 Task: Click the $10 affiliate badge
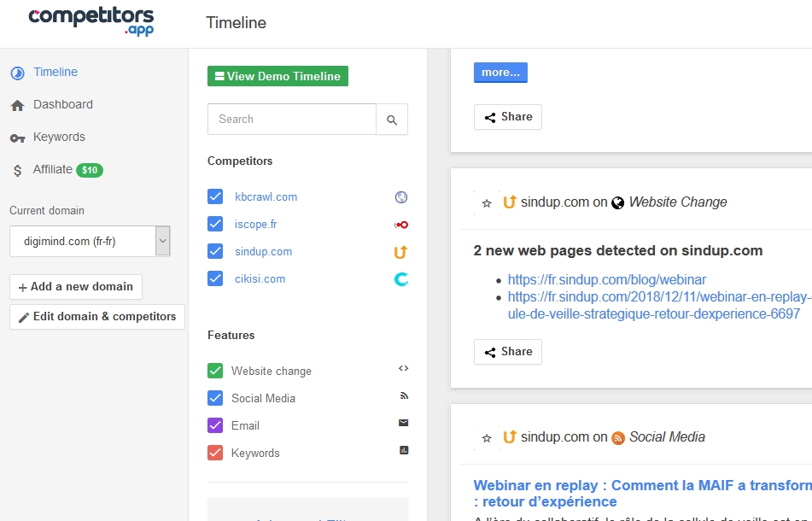[x=90, y=170]
